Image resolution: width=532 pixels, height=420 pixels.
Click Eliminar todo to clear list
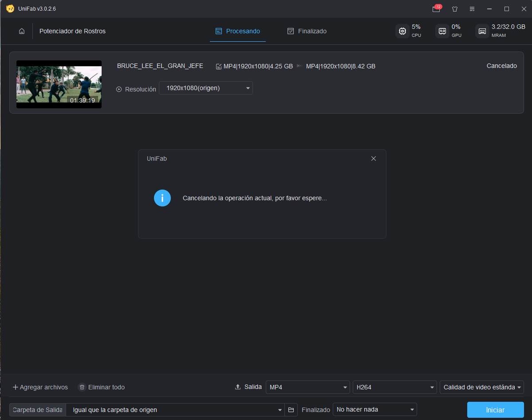[102, 387]
